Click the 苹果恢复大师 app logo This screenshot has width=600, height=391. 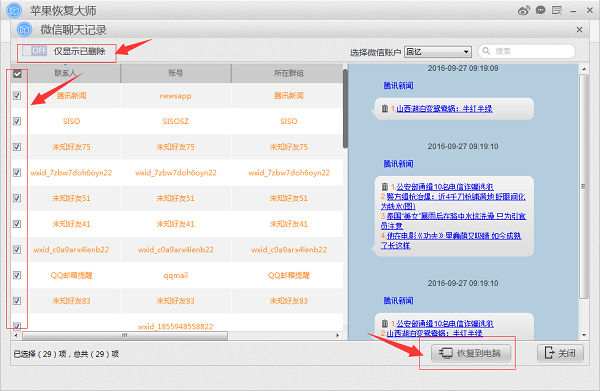click(x=14, y=10)
